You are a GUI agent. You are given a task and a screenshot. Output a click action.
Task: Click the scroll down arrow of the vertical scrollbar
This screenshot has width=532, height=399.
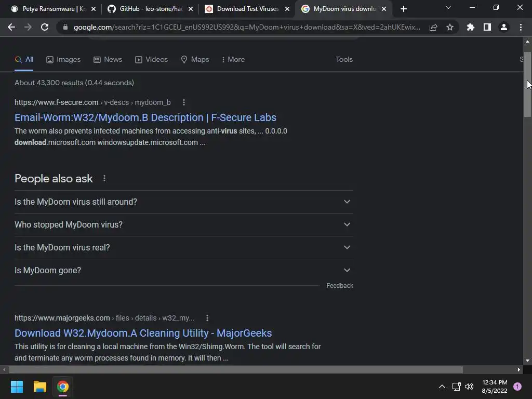coord(527,361)
